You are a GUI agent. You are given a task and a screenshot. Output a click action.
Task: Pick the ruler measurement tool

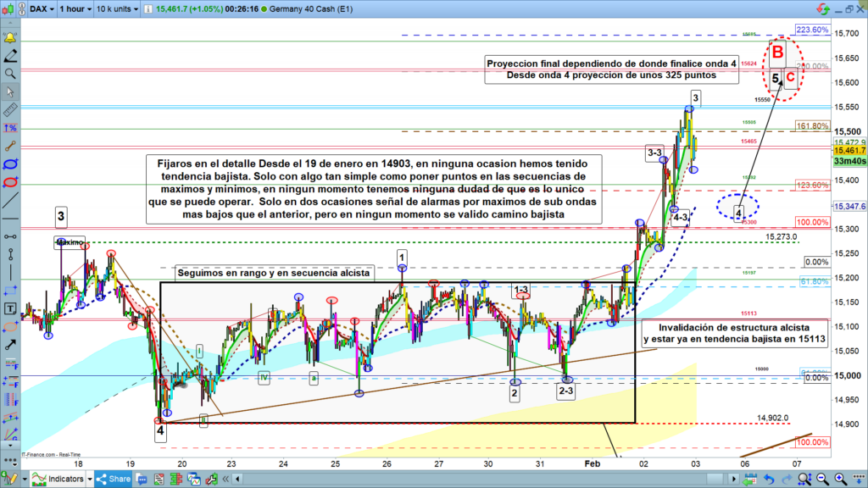(x=10, y=109)
